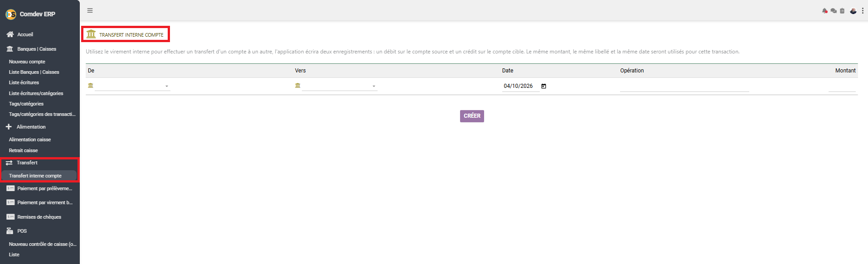Open Liste écritures/catégories link
The width and height of the screenshot is (868, 264).
[36, 93]
